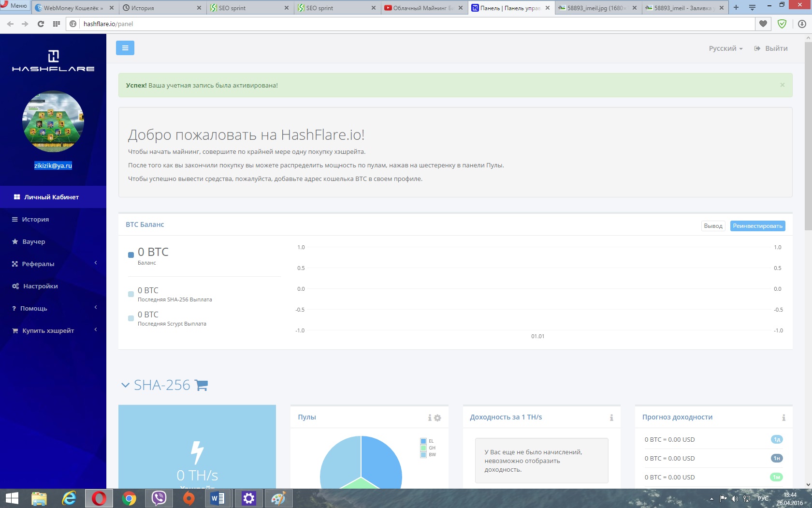Expand the Рефералы sidebar section
Image resolution: width=812 pixels, height=508 pixels.
53,264
